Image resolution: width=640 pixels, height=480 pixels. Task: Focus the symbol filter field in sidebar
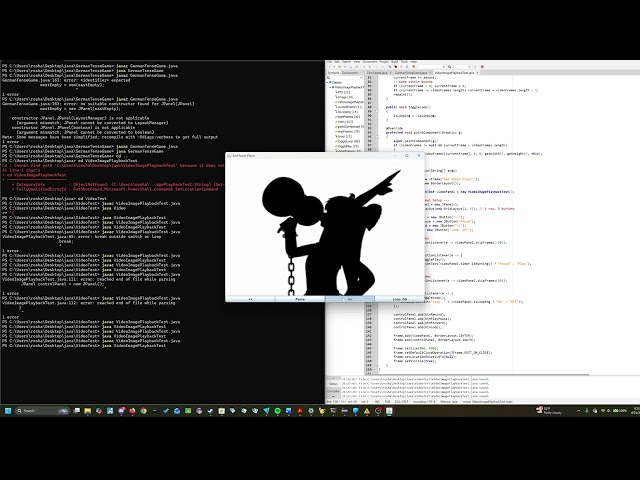(x=345, y=78)
